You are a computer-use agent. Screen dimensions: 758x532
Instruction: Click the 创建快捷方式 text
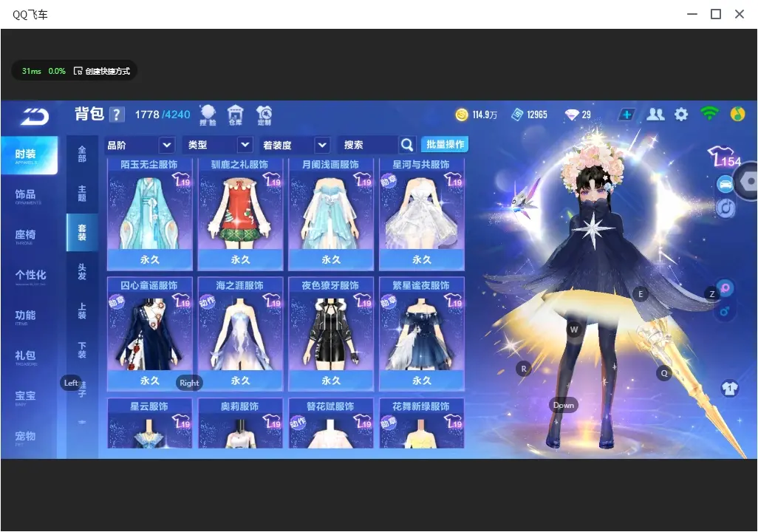tap(107, 71)
